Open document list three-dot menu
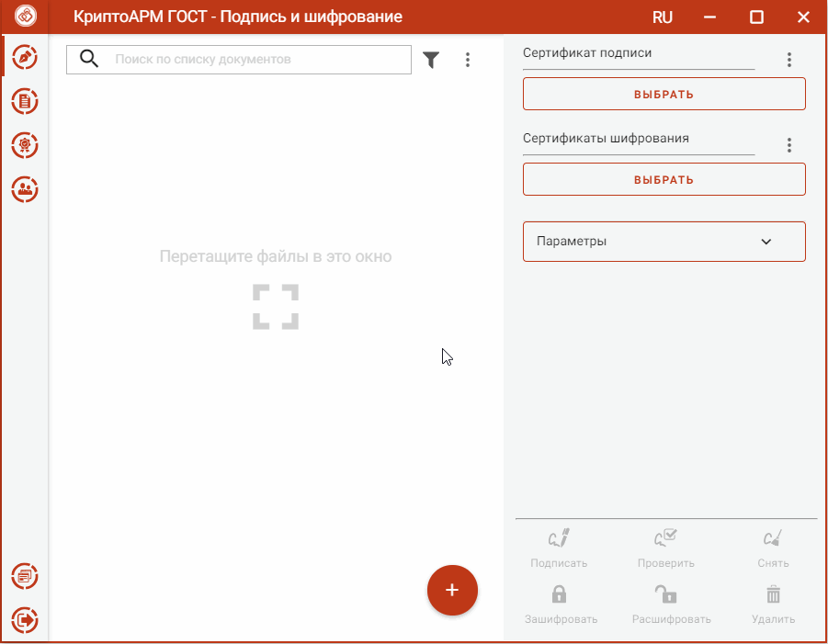Screen dimensions: 828x644 pos(468,60)
